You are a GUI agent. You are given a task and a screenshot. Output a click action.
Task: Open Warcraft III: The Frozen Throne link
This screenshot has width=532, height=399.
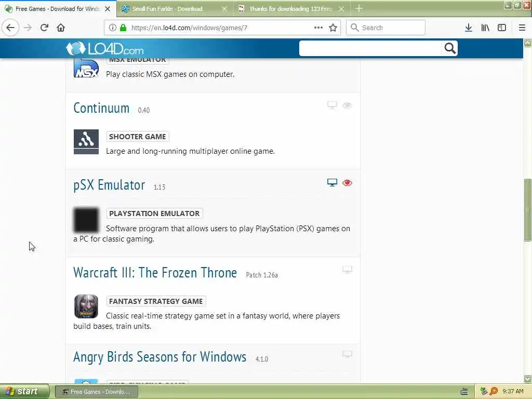pyautogui.click(x=155, y=273)
